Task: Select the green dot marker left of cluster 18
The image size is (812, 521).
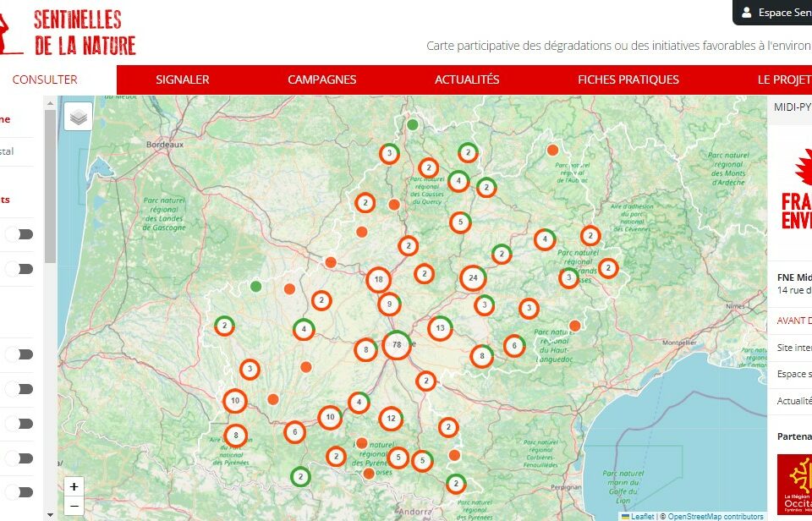Action: (255, 287)
